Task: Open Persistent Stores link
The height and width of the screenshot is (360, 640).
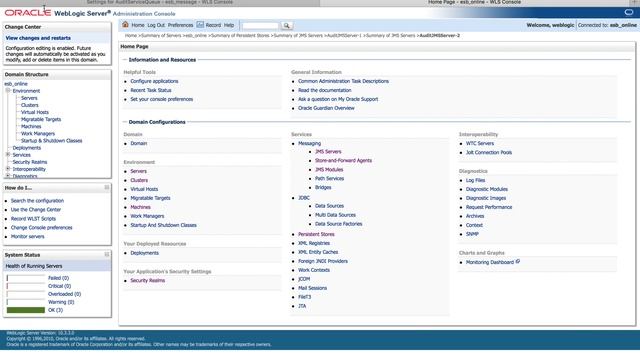Action: point(316,234)
